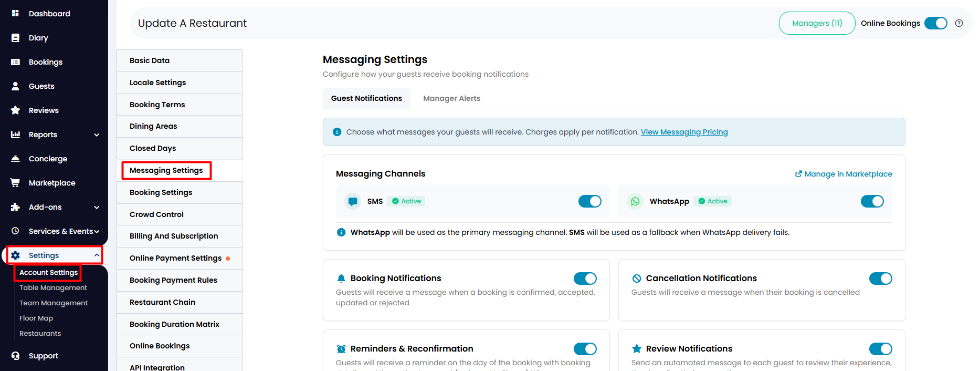Viewport: 980px width, 371px height.
Task: Click the Concierge bell icon
Action: pos(15,159)
